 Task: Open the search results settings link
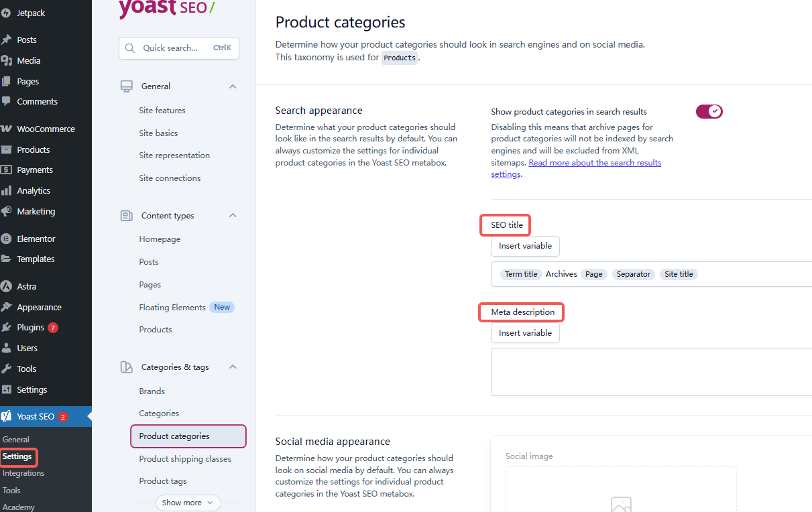click(595, 162)
